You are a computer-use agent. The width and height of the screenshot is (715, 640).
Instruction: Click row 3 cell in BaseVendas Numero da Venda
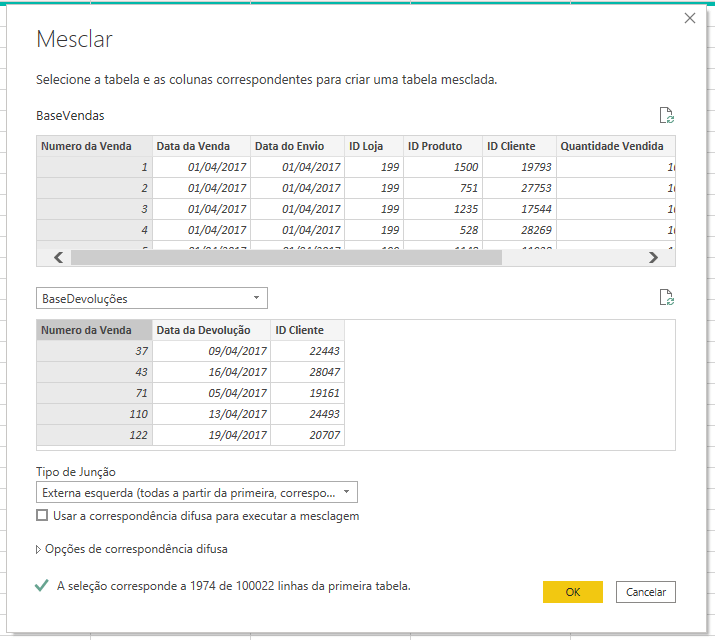(x=94, y=209)
